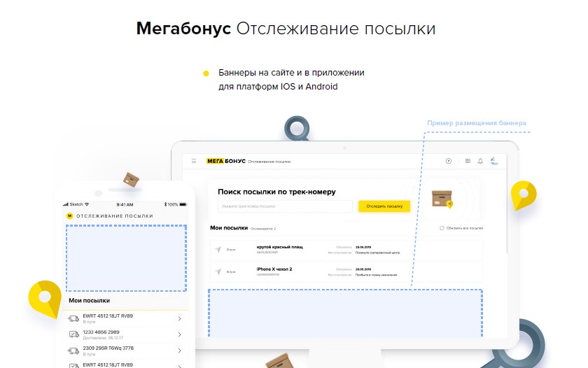
Task: Open notifications via the bell icon
Action: pyautogui.click(x=480, y=161)
